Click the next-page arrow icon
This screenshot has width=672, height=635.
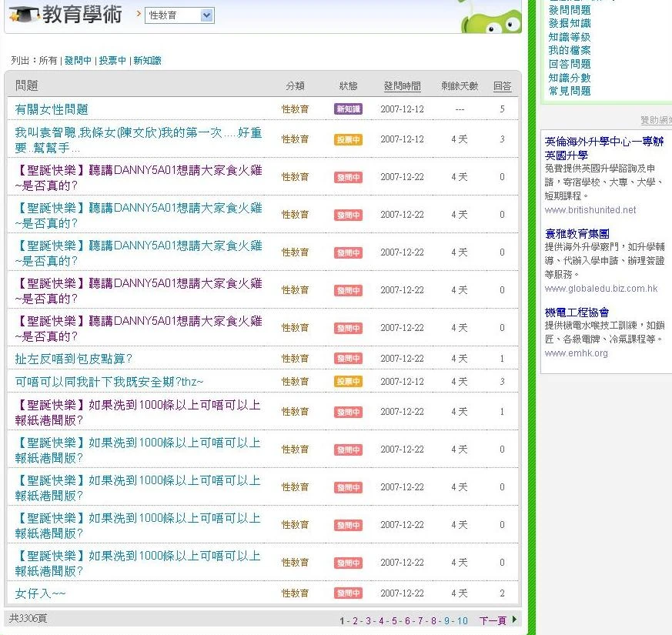point(514,620)
